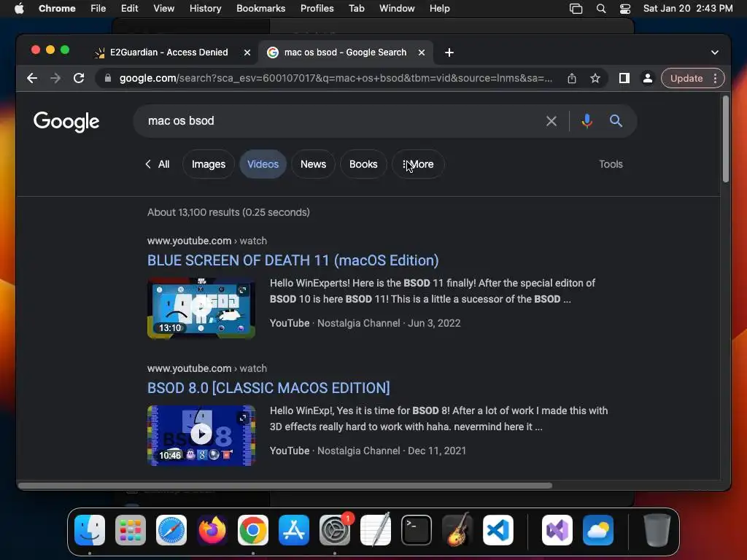Open the Window menu
Image resolution: width=747 pixels, height=560 pixels.
[397, 9]
